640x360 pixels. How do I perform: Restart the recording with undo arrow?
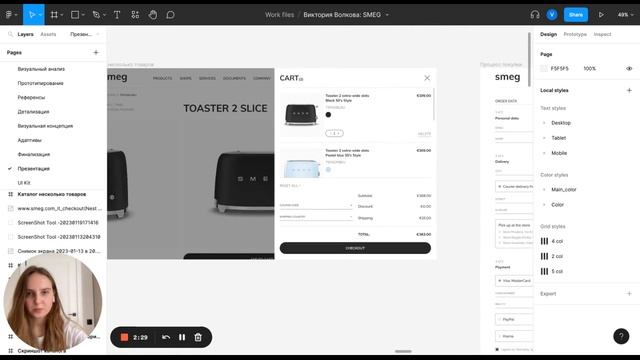pos(166,337)
